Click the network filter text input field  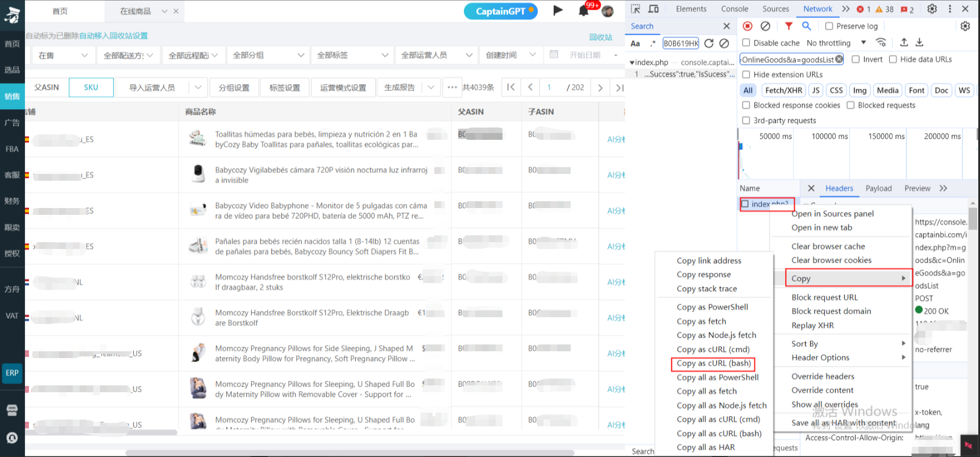[x=787, y=59]
